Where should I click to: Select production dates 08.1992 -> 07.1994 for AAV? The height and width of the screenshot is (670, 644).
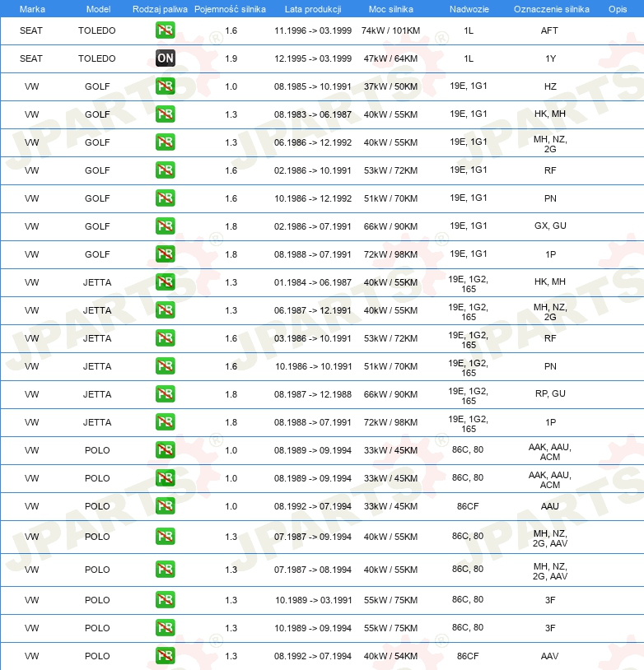(x=313, y=656)
